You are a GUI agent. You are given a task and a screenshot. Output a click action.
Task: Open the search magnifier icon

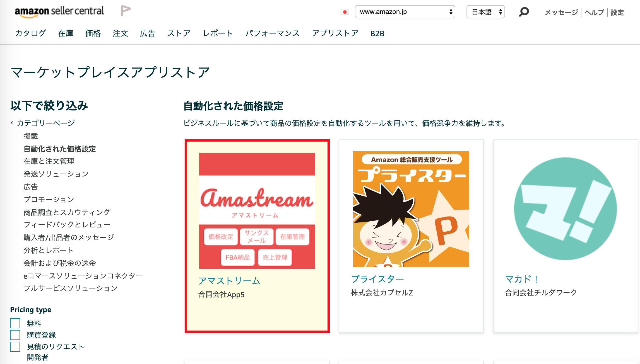pyautogui.click(x=524, y=12)
